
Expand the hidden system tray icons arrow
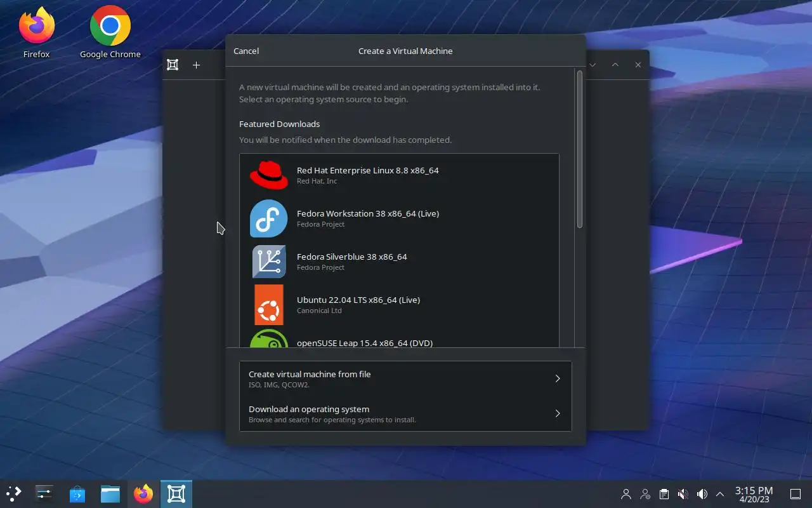(720, 494)
